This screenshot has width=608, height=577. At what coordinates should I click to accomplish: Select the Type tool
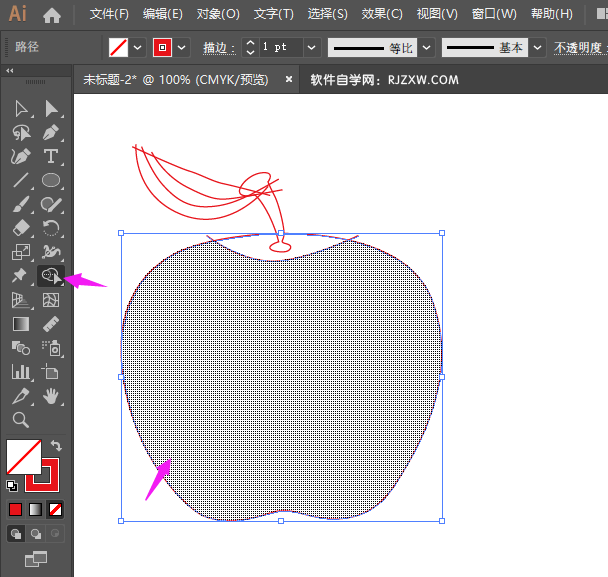[51, 157]
